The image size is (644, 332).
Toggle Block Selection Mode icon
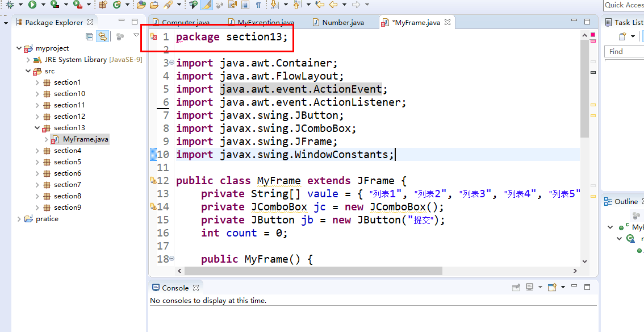245,5
